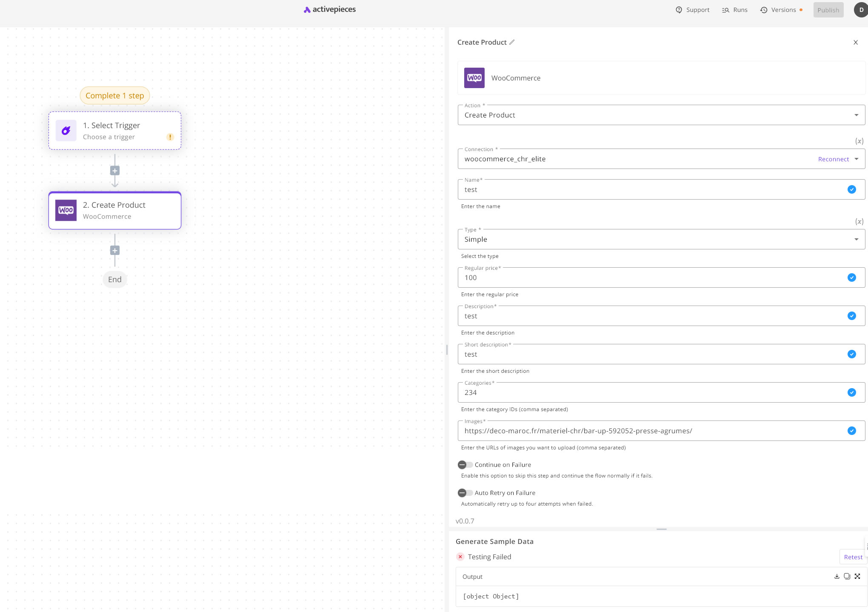The width and height of the screenshot is (868, 612).
Task: Click the trigger warning exclamation icon
Action: 170,137
